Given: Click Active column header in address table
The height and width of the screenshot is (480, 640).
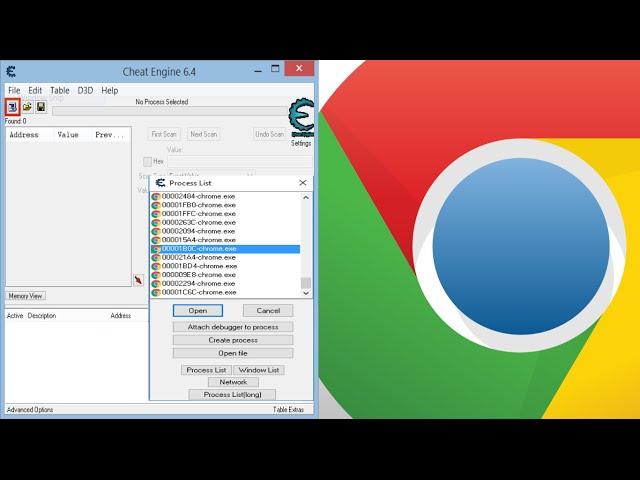Looking at the screenshot, I should (x=15, y=316).
